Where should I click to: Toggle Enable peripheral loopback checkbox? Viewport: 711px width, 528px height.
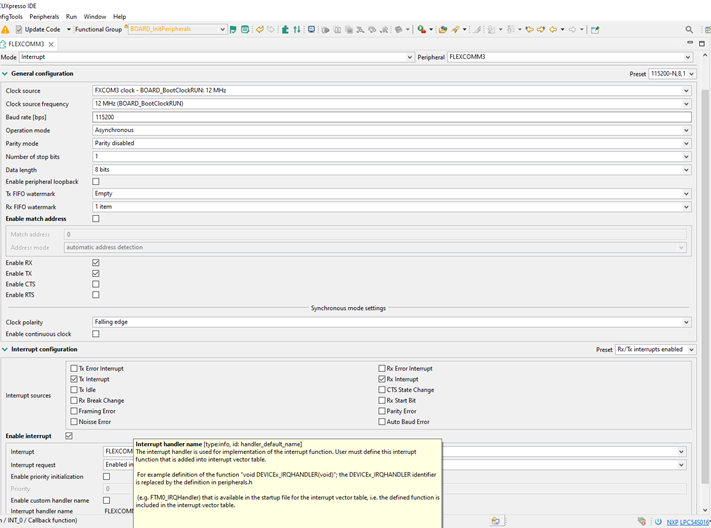(96, 181)
